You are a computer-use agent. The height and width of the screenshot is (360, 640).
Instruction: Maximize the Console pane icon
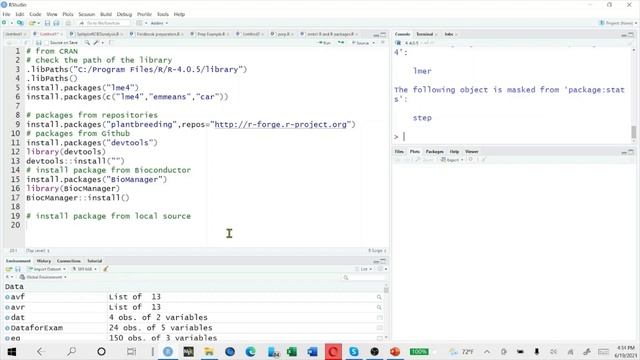[631, 35]
